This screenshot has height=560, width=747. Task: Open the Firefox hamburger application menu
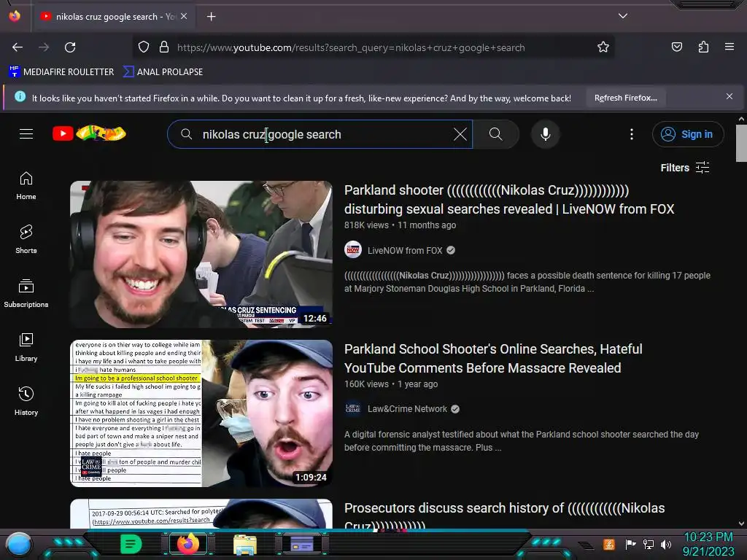[x=729, y=47]
